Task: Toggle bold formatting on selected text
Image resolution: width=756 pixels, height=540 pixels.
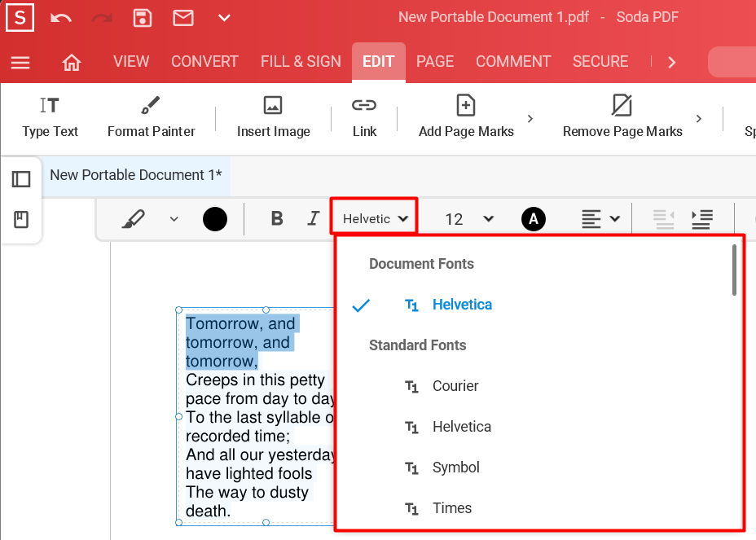Action: [276, 218]
